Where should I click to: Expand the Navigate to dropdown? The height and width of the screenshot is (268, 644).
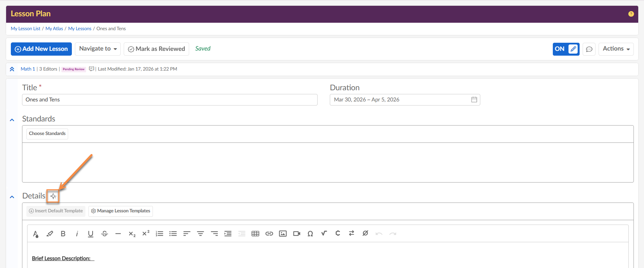coord(98,49)
